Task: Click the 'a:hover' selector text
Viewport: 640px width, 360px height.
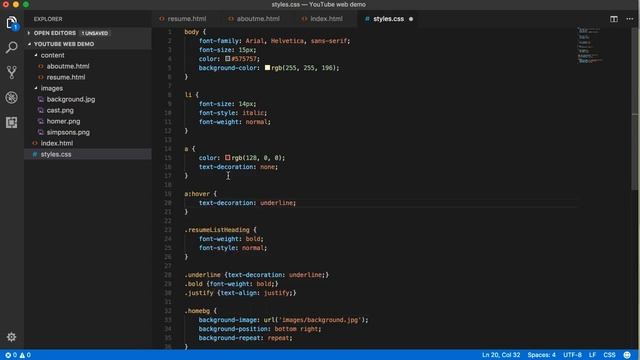Action: 197,194
